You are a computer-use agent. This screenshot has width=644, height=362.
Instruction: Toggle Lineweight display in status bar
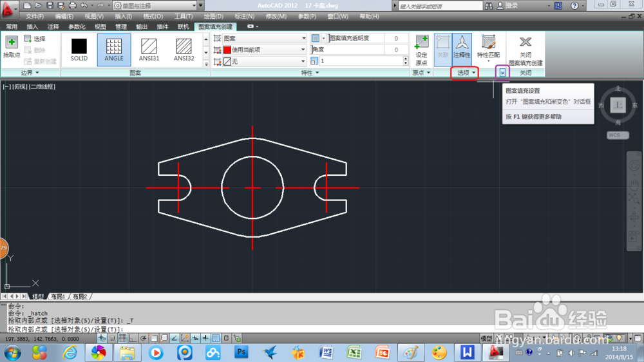click(x=205, y=338)
